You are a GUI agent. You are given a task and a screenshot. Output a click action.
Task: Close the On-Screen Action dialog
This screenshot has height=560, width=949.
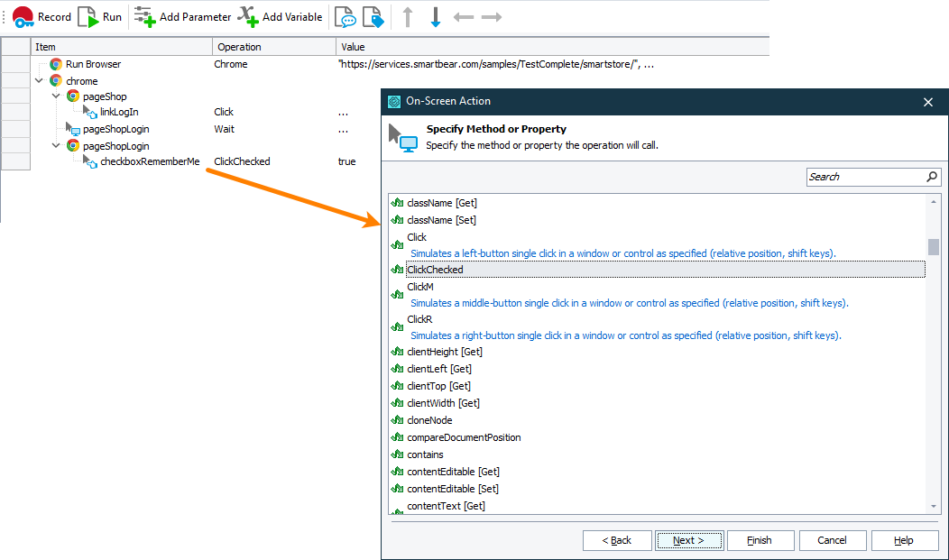928,102
